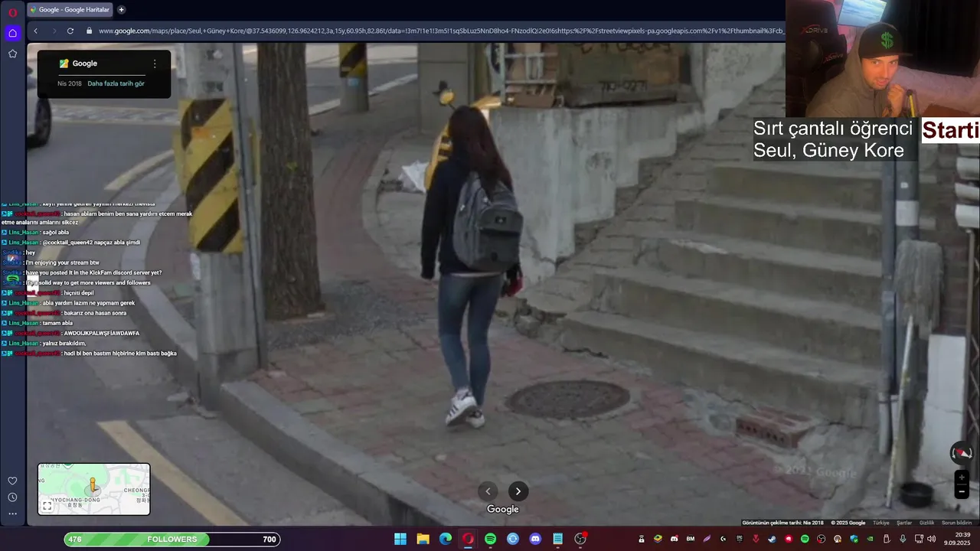Open Opera sidebar home start page

[x=12, y=33]
